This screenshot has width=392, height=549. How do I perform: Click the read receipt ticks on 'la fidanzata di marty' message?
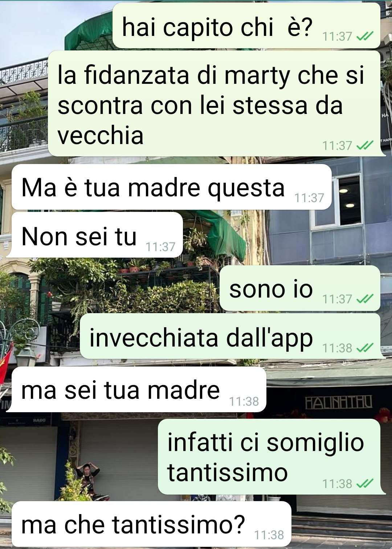pos(365,146)
